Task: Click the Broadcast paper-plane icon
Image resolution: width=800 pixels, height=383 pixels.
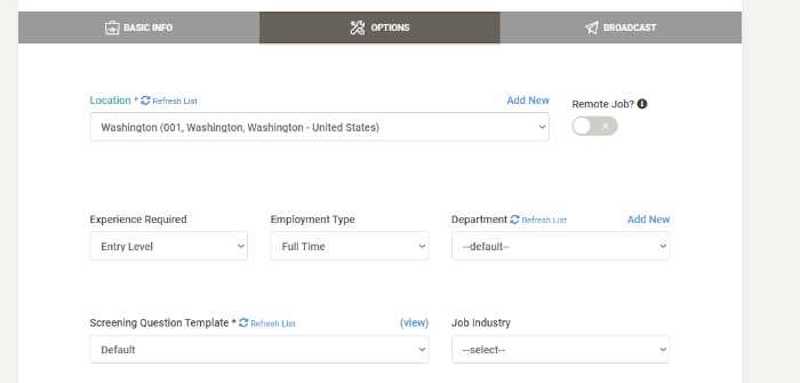Action: [x=592, y=28]
